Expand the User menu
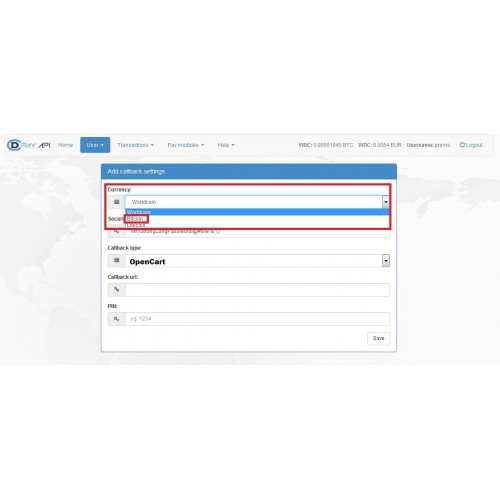Viewport: 500px width, 500px height. point(95,145)
